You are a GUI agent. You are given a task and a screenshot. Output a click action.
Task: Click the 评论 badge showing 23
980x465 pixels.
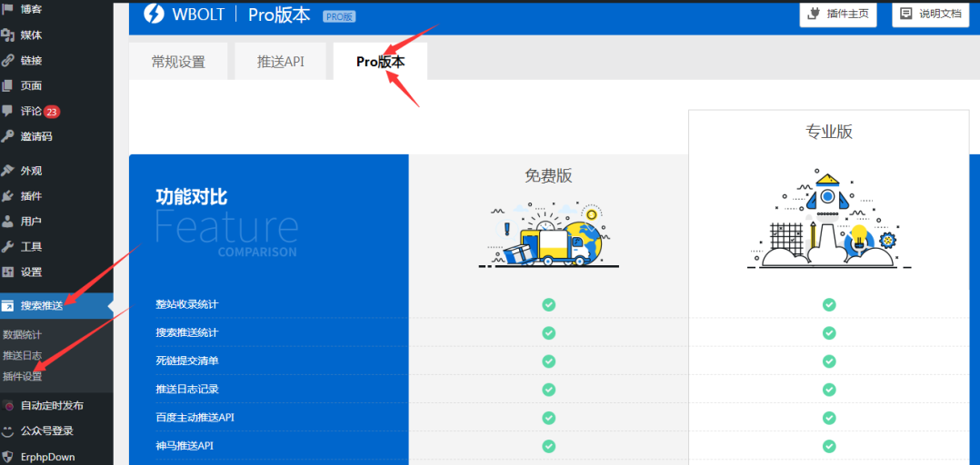pyautogui.click(x=52, y=112)
